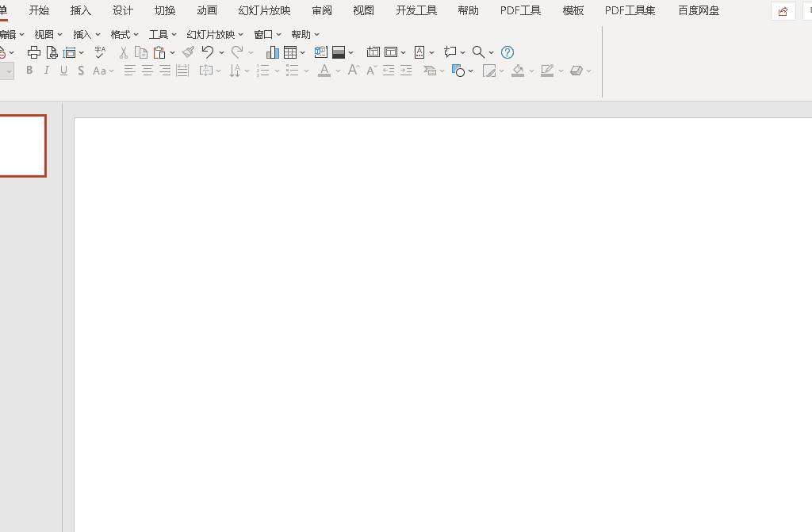Click the Paste clipboard icon
Viewport: 812px width, 532px height.
click(x=159, y=52)
